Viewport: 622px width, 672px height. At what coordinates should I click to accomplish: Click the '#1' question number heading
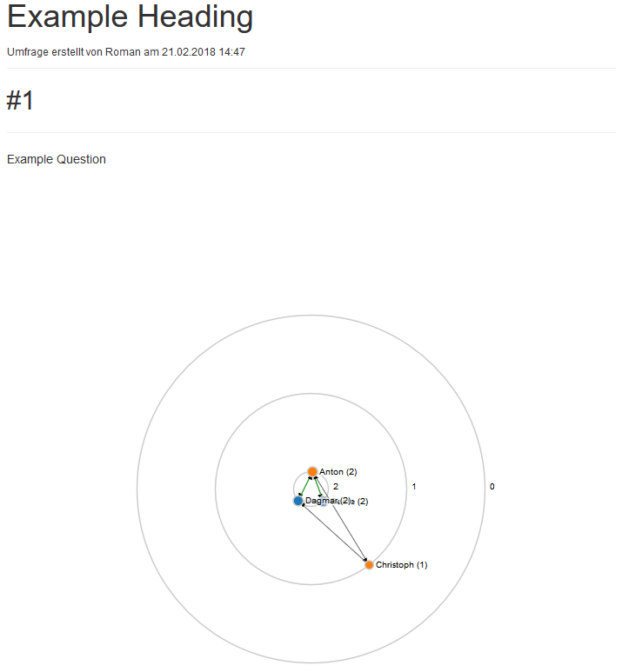(20, 101)
